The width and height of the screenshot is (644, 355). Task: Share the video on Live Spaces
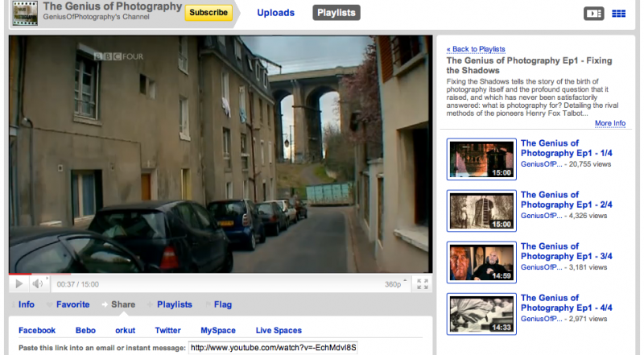click(279, 330)
